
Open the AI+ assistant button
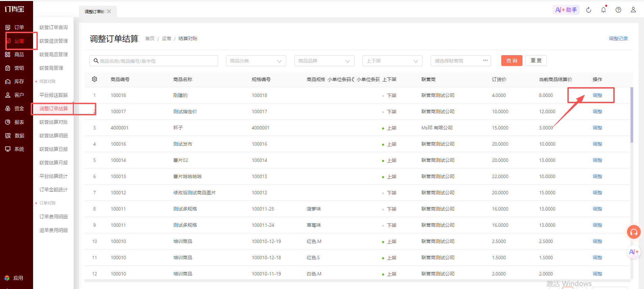(x=566, y=10)
